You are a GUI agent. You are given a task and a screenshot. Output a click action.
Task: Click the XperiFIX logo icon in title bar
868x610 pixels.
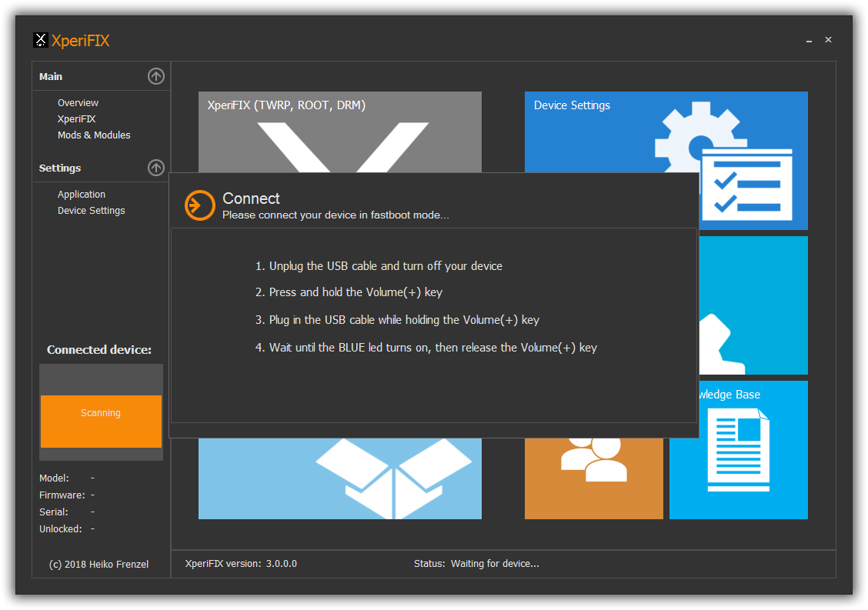[41, 40]
